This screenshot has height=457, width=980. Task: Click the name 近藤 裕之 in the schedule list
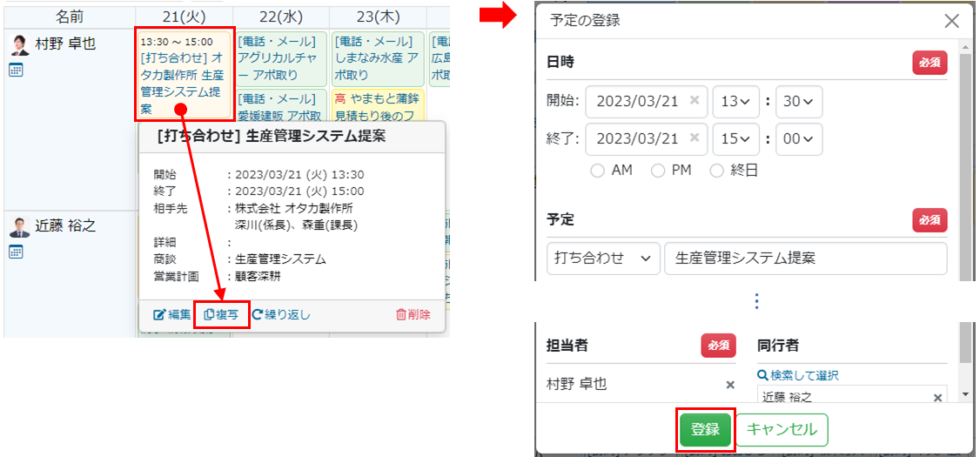tap(65, 226)
